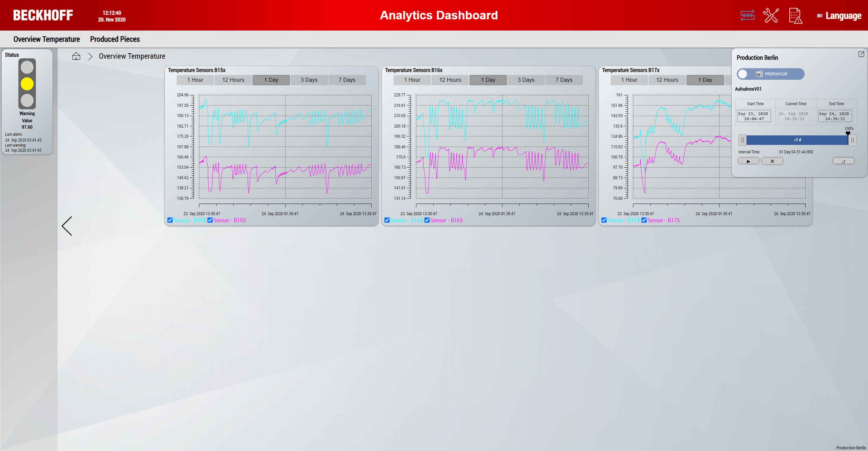This screenshot has height=451, width=868.
Task: Click the play button in Production Berlin panel
Action: (748, 161)
